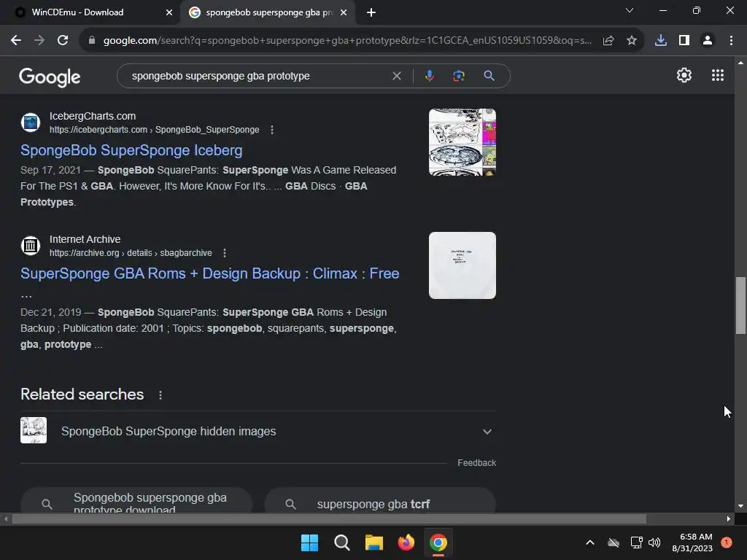Image resolution: width=747 pixels, height=560 pixels.
Task: Open File Explorer from taskbar
Action: 374,542
